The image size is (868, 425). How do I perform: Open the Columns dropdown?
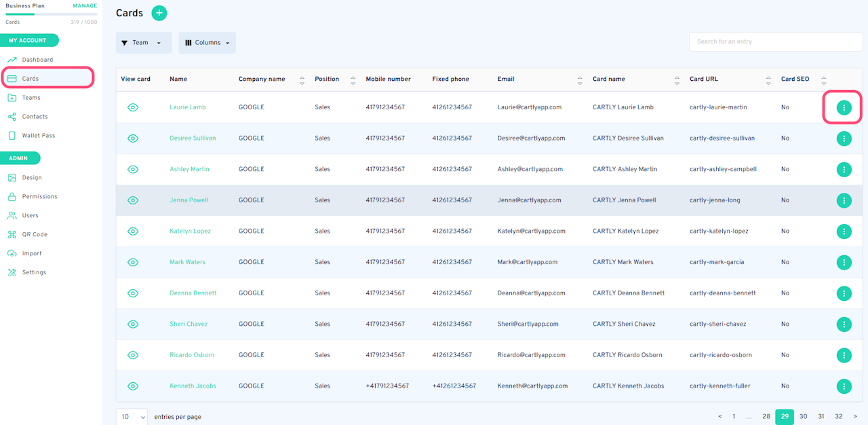point(207,43)
